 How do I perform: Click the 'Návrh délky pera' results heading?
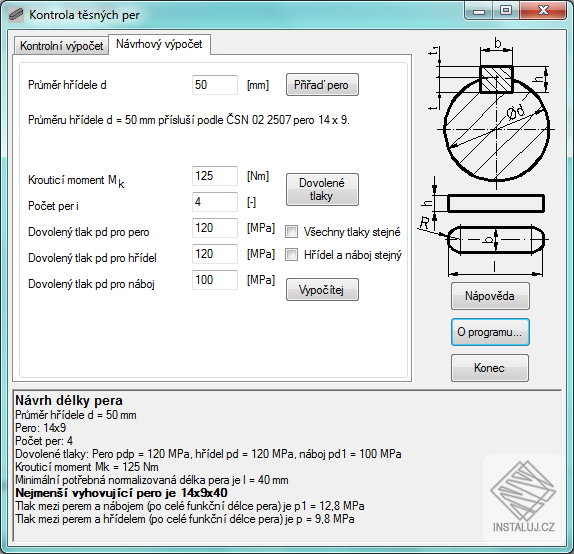coord(69,400)
